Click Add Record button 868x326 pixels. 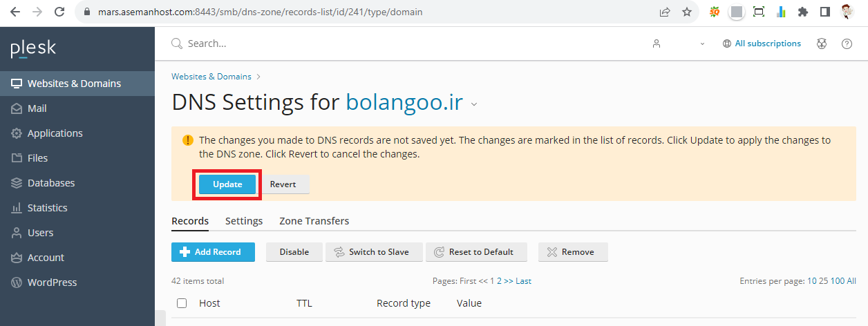[213, 252]
